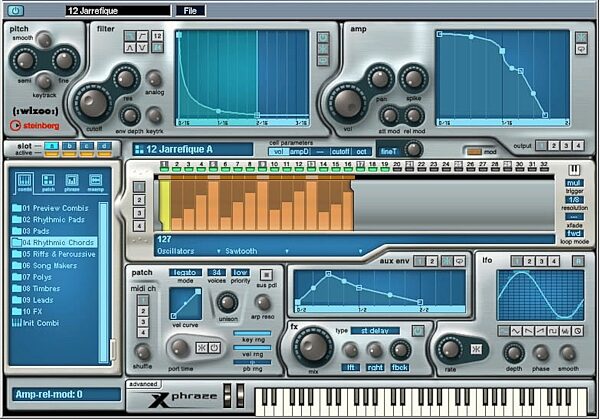Open the loop mode dropdown showing fwd
The image size is (600, 419).
pos(574,233)
